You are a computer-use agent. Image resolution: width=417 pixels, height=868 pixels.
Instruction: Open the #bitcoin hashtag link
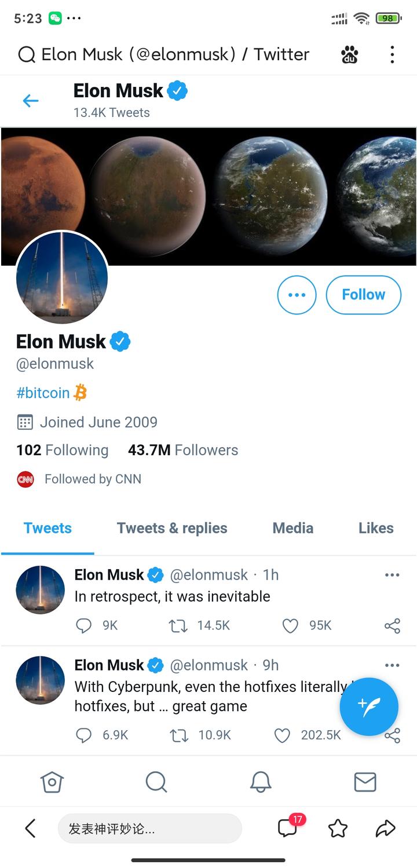(43, 393)
